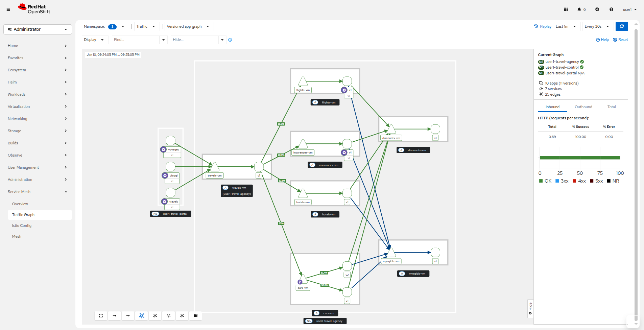
Task: Click the help question mark in header
Action: [x=611, y=9]
